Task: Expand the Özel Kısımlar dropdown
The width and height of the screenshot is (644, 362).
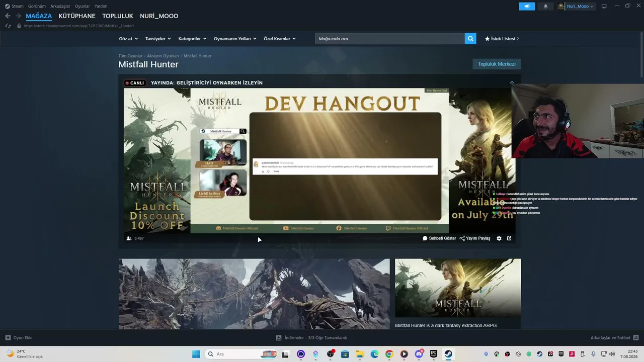Action: tap(280, 39)
